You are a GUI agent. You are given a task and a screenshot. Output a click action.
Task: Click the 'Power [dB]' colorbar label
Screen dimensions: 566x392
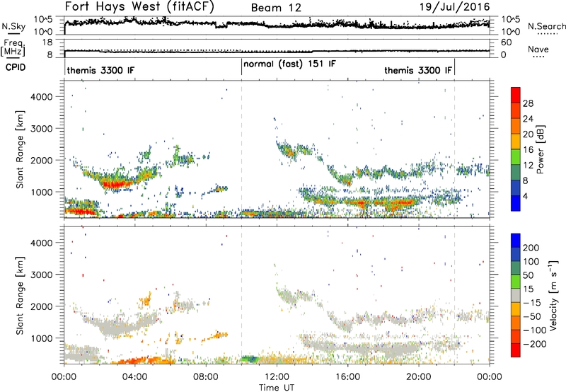pos(540,149)
